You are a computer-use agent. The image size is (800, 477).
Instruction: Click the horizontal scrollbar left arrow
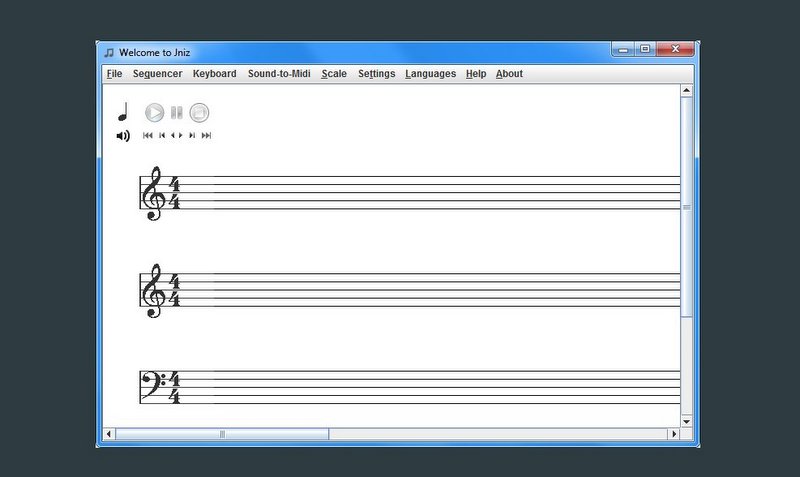108,434
